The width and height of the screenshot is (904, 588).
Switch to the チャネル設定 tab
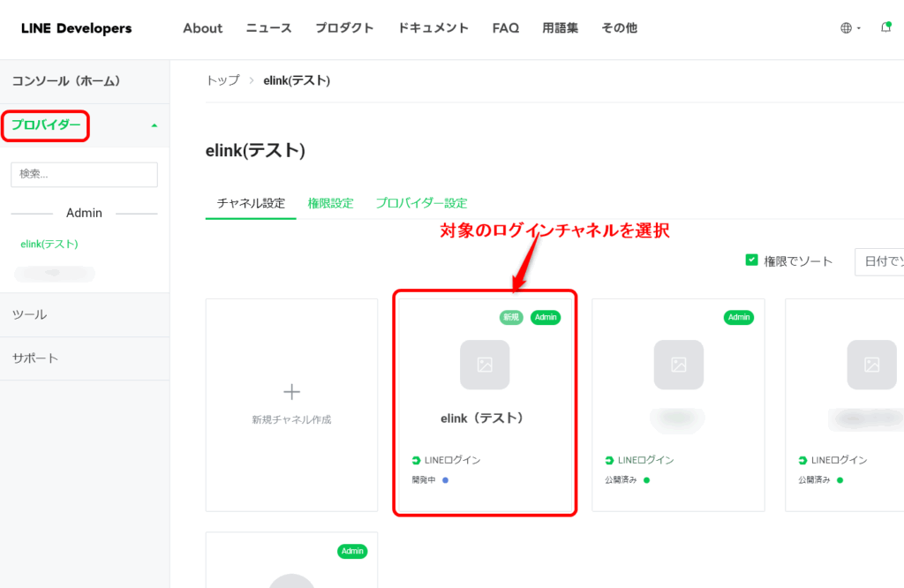(x=251, y=203)
